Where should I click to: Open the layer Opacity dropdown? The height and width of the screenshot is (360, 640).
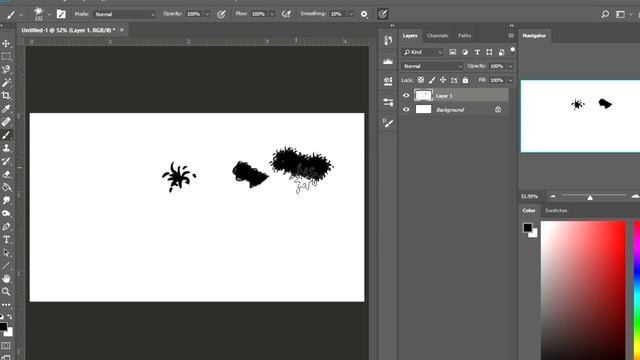[510, 66]
